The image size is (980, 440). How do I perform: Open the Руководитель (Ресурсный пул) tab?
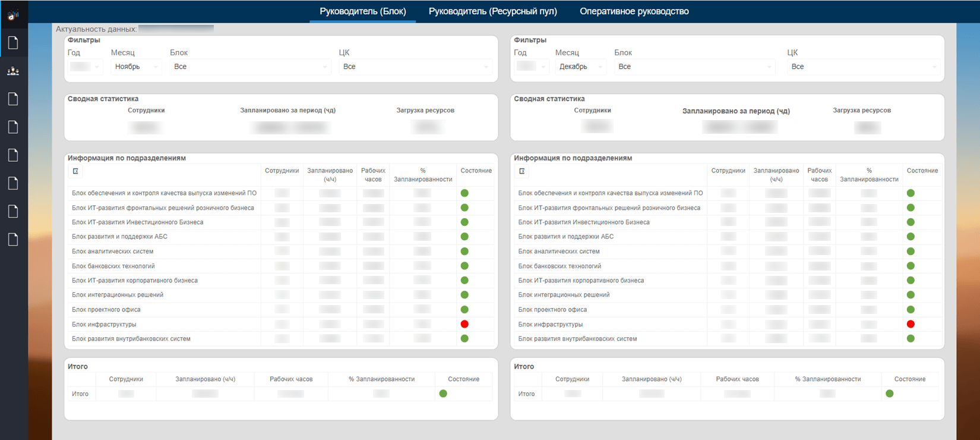coord(493,11)
